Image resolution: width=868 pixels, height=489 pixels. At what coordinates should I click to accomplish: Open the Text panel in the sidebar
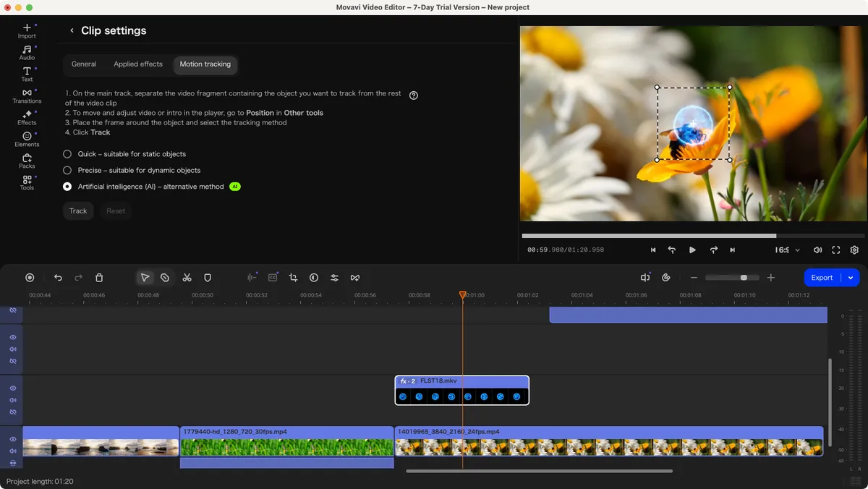pos(27,73)
